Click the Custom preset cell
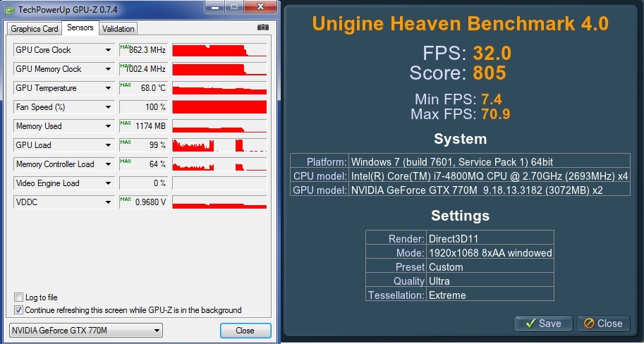The width and height of the screenshot is (644, 344). click(x=490, y=267)
